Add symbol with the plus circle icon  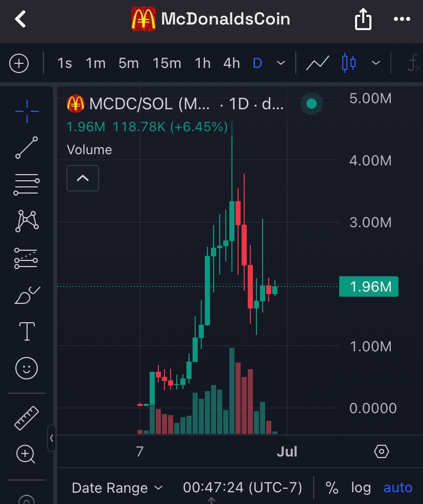19,63
